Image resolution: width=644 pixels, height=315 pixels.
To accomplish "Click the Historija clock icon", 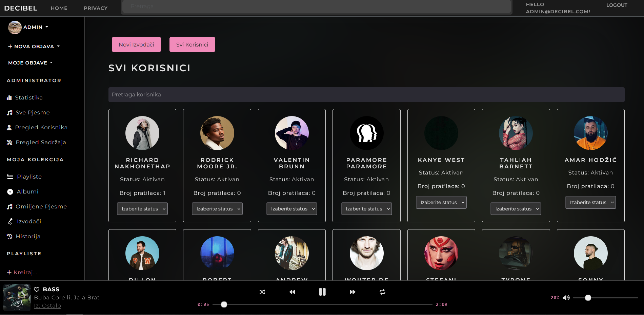I will tap(9, 237).
